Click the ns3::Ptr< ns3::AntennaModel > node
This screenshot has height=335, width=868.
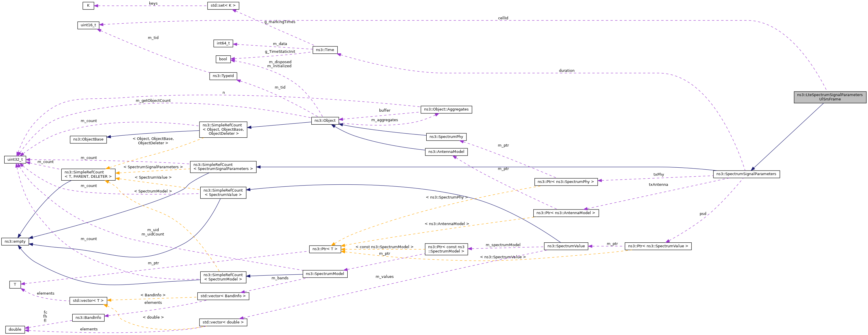coord(566,213)
